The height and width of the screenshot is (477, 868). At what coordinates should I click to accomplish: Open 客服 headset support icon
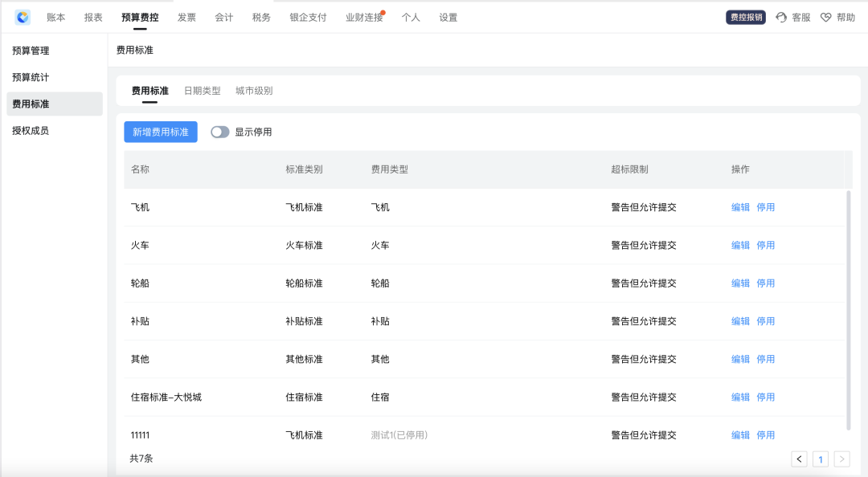click(781, 18)
